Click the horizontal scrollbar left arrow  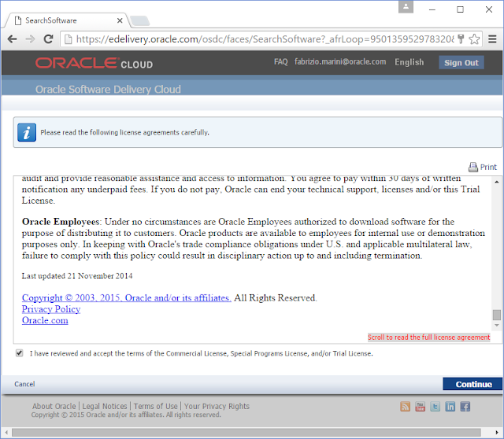coord(6,433)
